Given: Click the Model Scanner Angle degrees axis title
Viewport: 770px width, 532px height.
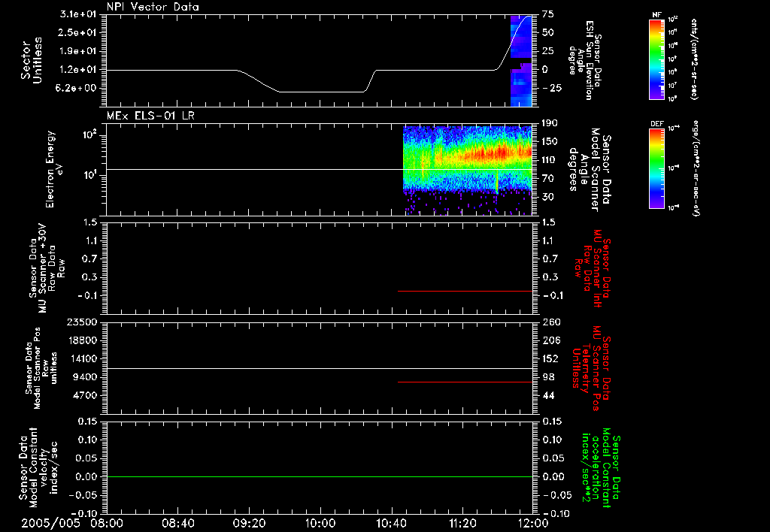Looking at the screenshot, I should click(x=590, y=170).
